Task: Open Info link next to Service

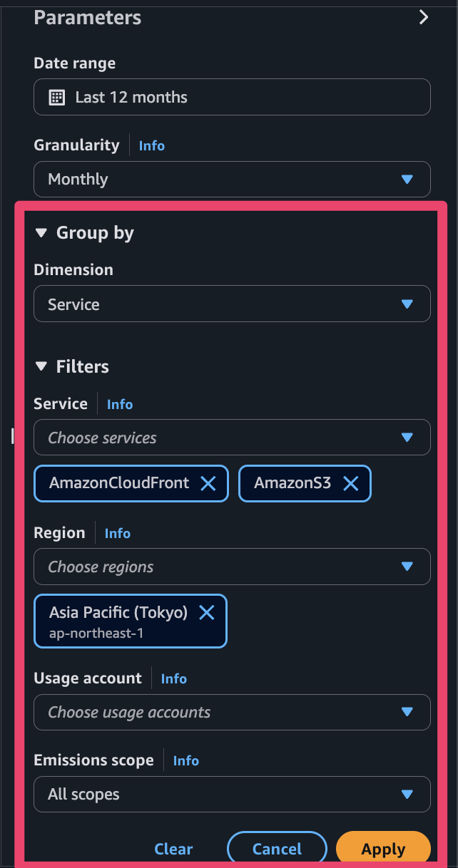Action: (120, 404)
